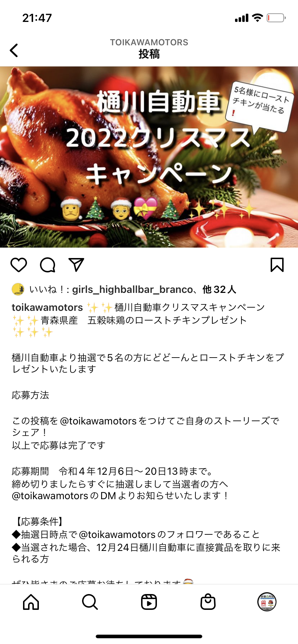Open the Search tab
This screenshot has height=644, width=298.
[90, 602]
